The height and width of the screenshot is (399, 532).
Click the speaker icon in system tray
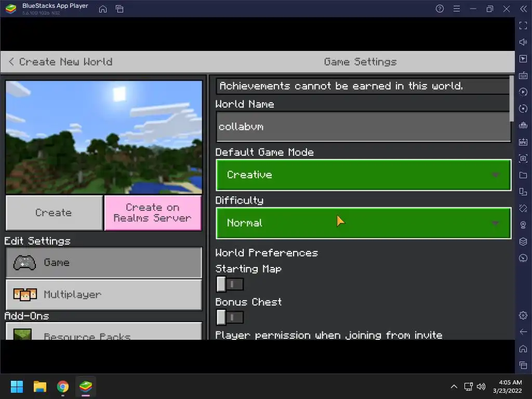481,387
